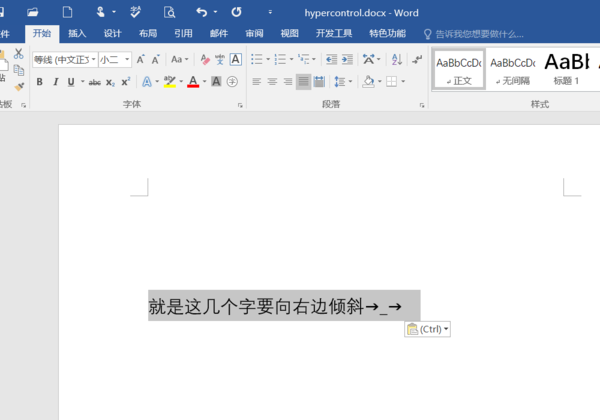The image size is (600, 420).
Task: Toggle italic formatting on selected text
Action: 55,82
